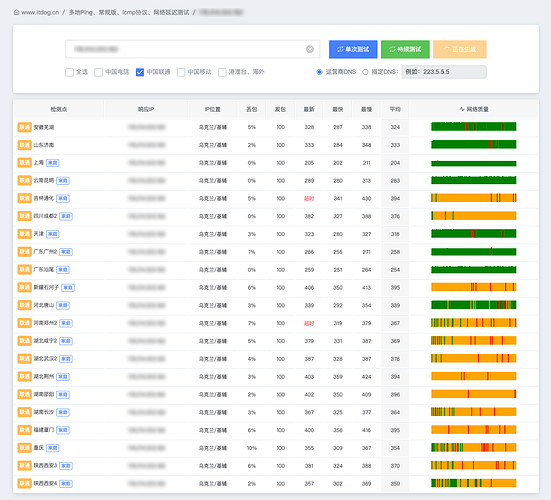Click the 联通 badge for 重庆

point(25,448)
